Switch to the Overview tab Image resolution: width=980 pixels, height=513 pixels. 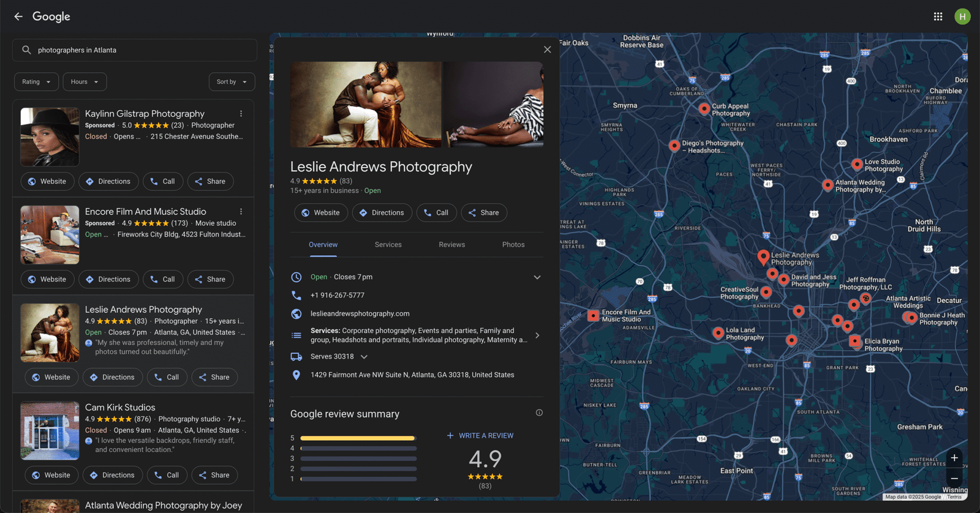(x=323, y=244)
